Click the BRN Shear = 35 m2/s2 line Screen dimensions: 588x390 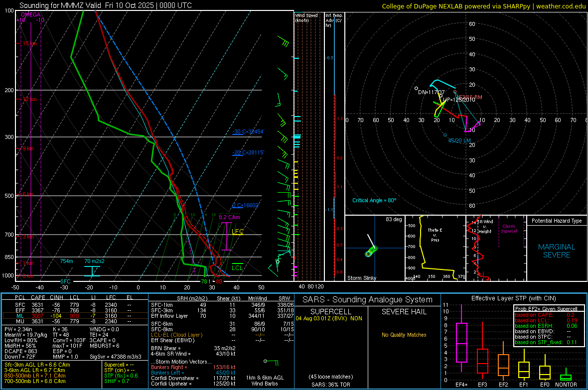click(x=193, y=348)
